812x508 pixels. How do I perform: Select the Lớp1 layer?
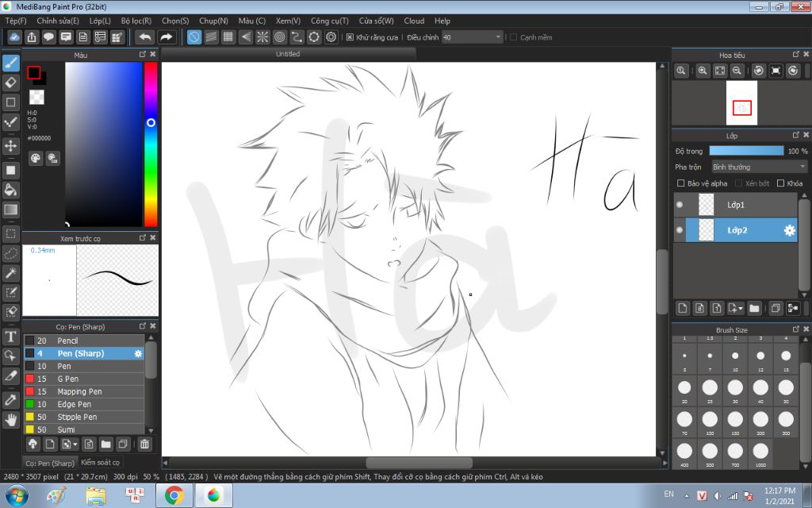tap(736, 205)
